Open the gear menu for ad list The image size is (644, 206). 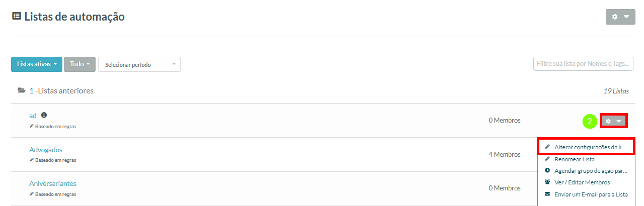pyautogui.click(x=614, y=121)
